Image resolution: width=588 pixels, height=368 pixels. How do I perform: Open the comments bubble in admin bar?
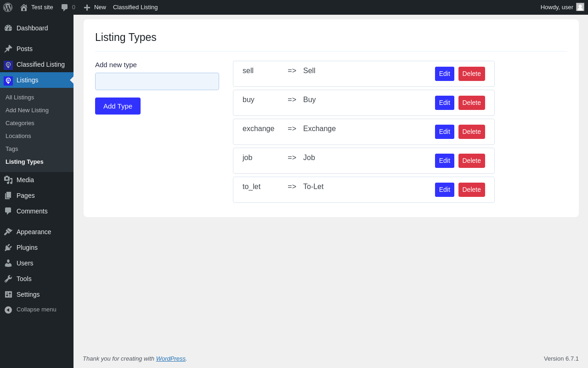pyautogui.click(x=65, y=7)
